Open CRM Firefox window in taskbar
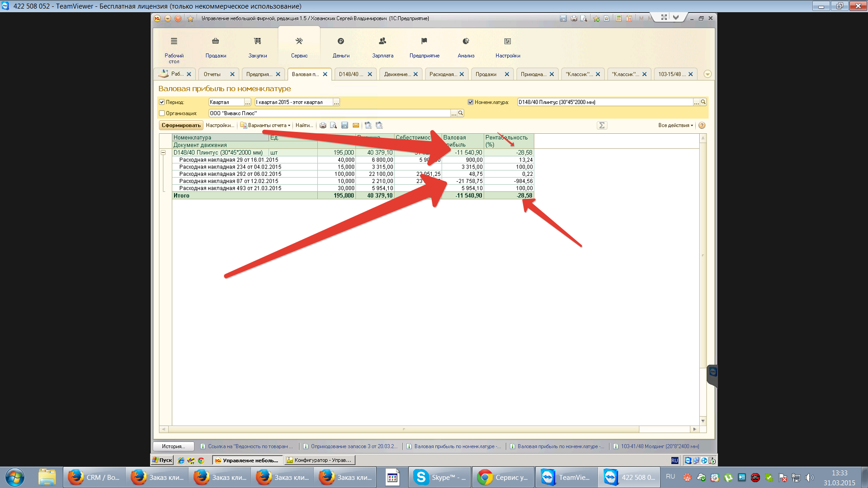The width and height of the screenshot is (868, 488). (x=94, y=478)
